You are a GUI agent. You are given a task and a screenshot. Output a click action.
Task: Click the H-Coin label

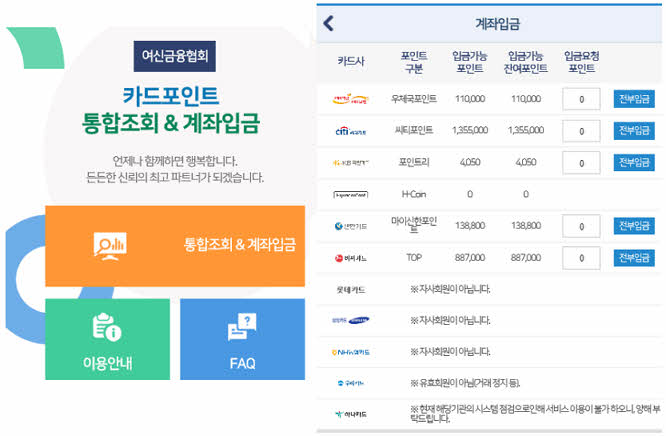point(414,194)
